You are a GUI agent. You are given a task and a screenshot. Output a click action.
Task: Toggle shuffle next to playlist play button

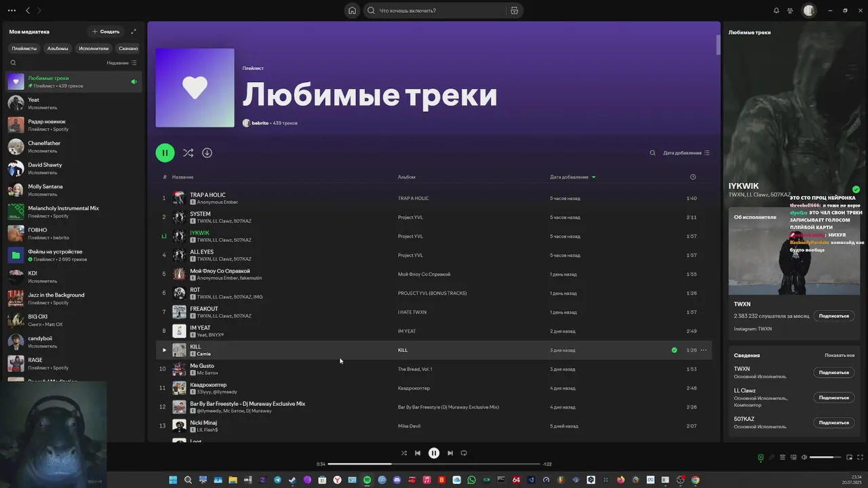[x=188, y=152]
